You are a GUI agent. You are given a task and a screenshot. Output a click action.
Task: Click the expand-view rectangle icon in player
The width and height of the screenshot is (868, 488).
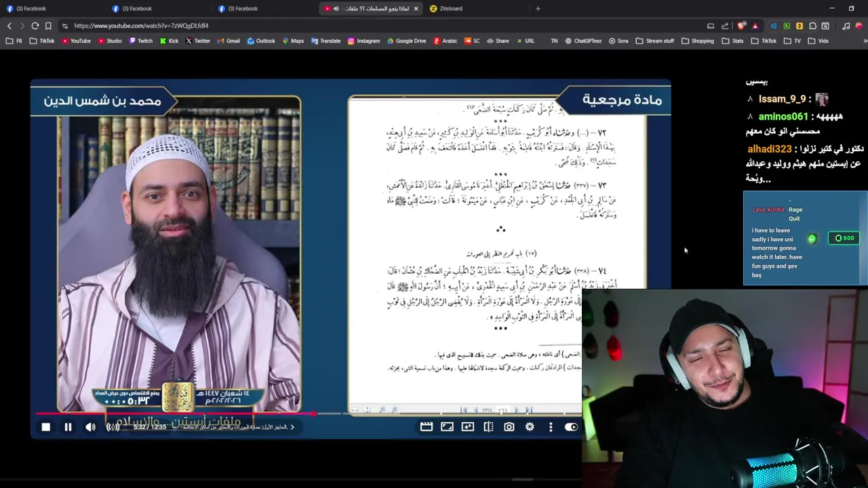click(447, 426)
